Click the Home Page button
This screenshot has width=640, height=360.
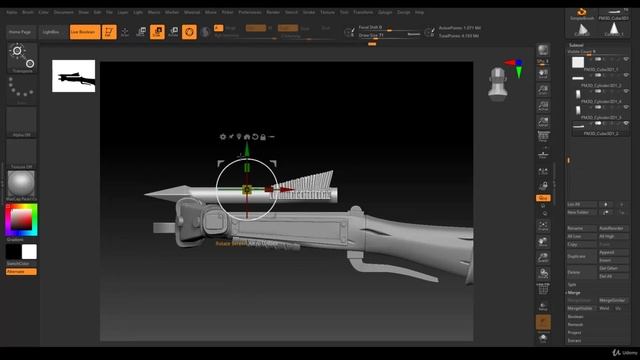[x=20, y=32]
